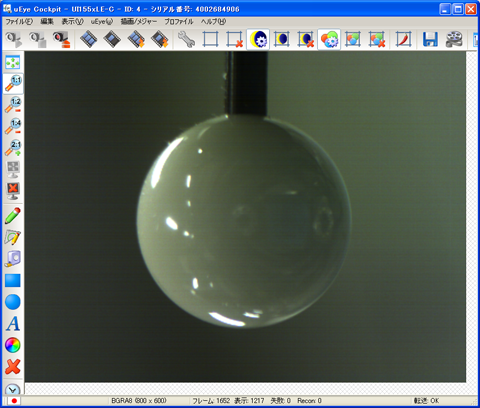Open the プロファイル menu
Image resolution: width=480 pixels, height=408 pixels.
pyautogui.click(x=179, y=22)
